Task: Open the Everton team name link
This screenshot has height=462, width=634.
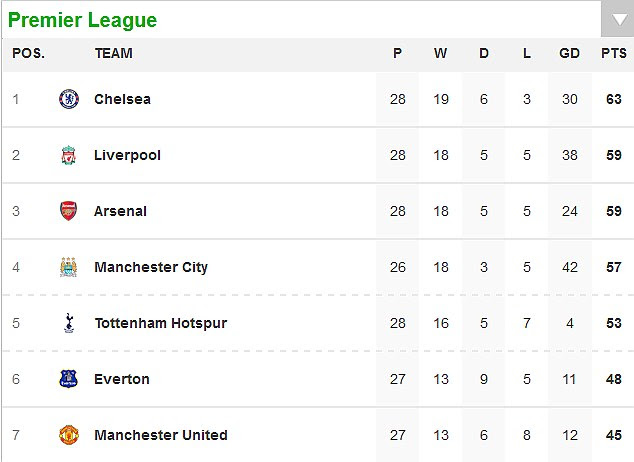Action: [x=122, y=379]
